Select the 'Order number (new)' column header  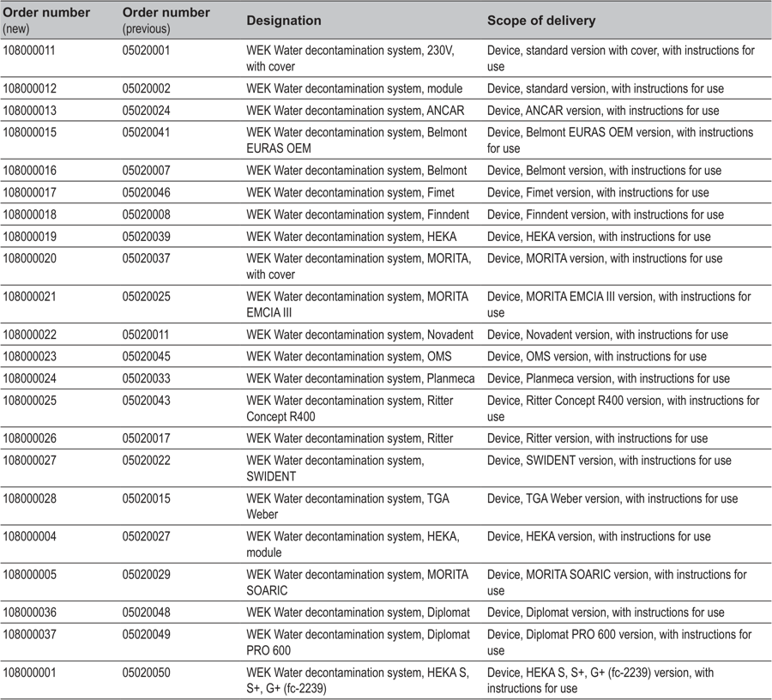pyautogui.click(x=46, y=21)
